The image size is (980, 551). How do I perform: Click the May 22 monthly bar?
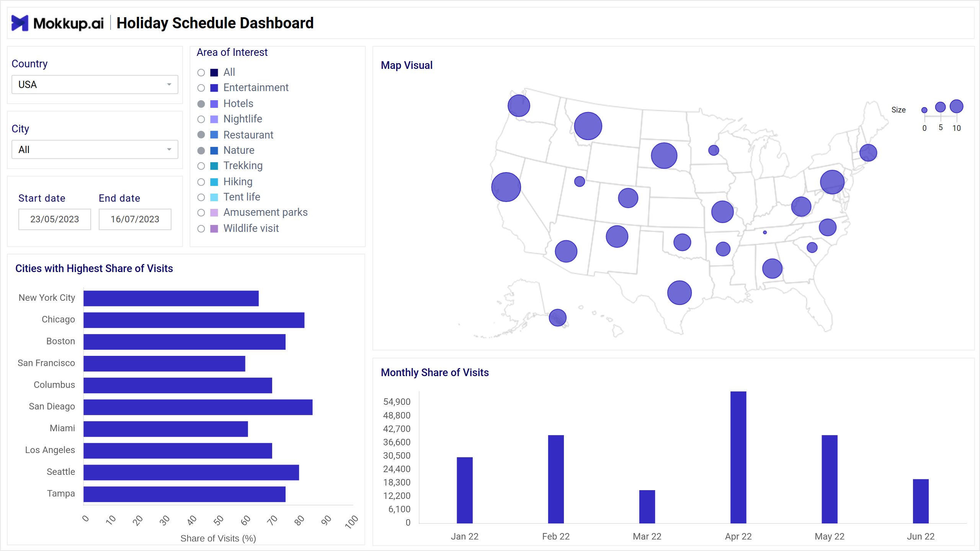(x=830, y=479)
